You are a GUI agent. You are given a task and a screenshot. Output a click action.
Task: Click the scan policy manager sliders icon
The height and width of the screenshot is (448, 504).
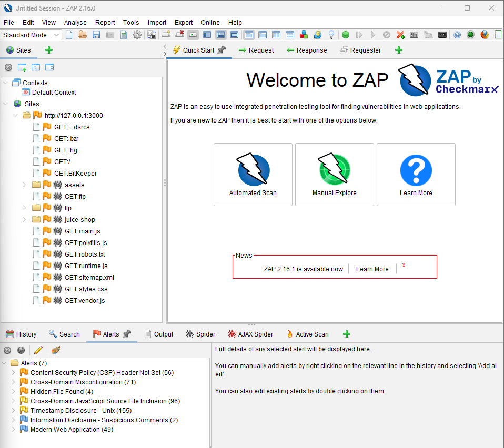pyautogui.click(x=414, y=35)
